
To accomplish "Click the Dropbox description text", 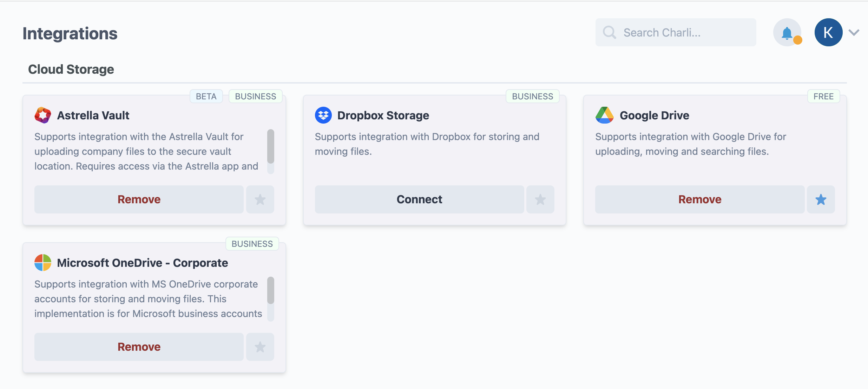I will (x=427, y=144).
